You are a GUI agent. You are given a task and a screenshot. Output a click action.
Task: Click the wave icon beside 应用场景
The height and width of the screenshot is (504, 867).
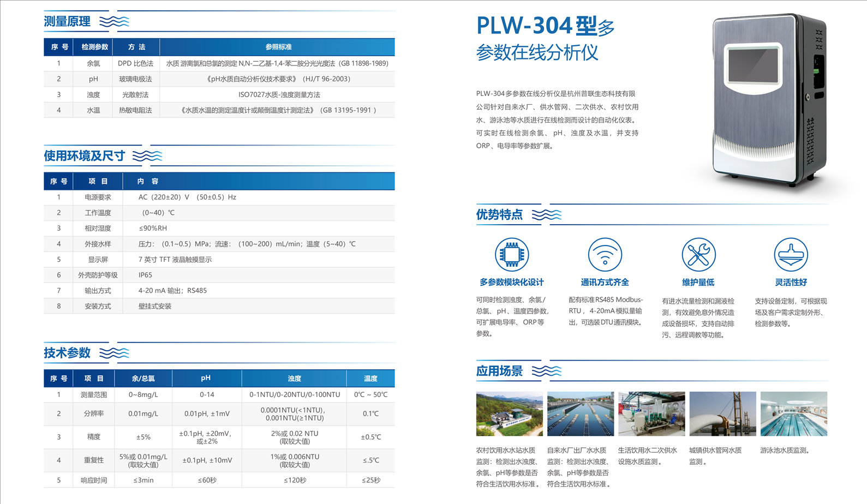point(546,371)
